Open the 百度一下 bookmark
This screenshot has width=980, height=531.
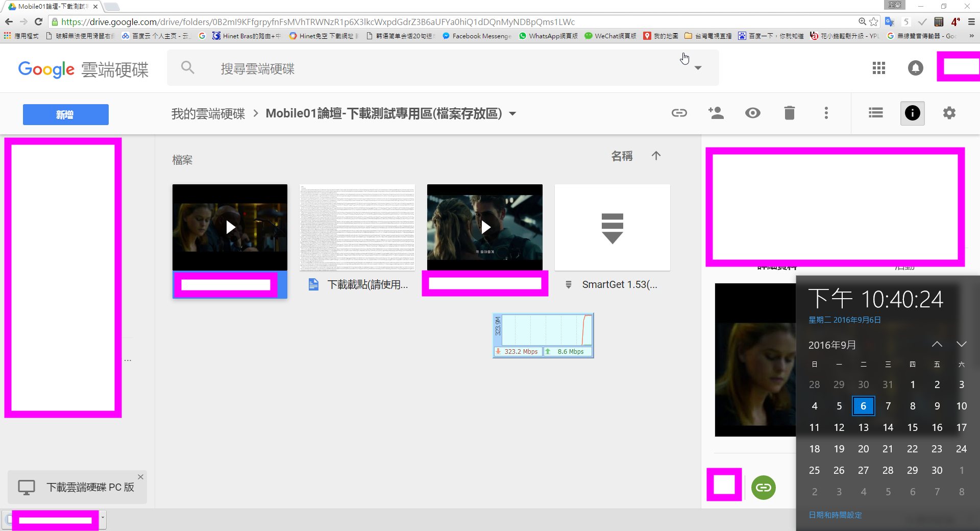pyautogui.click(x=771, y=36)
